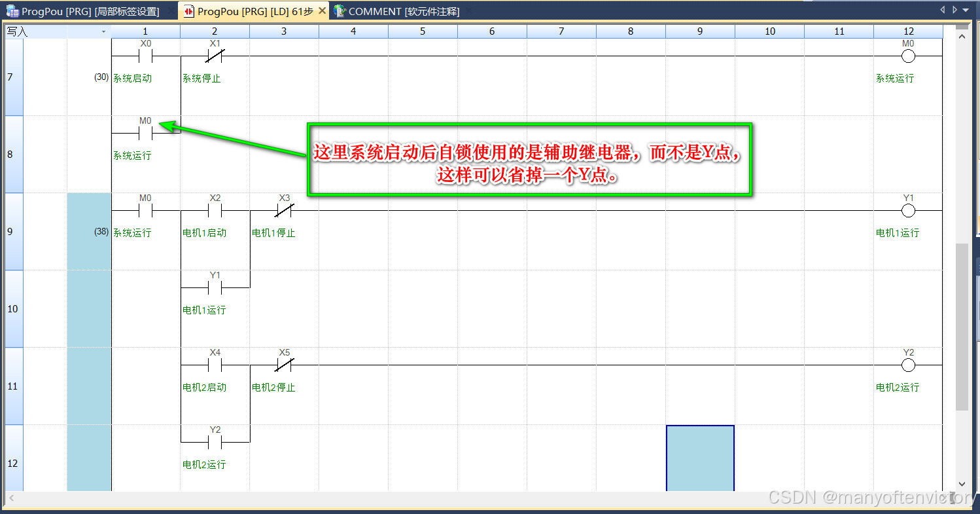Image resolution: width=980 pixels, height=514 pixels.
Task: Click the 电机2停止 comment
Action: (x=273, y=388)
